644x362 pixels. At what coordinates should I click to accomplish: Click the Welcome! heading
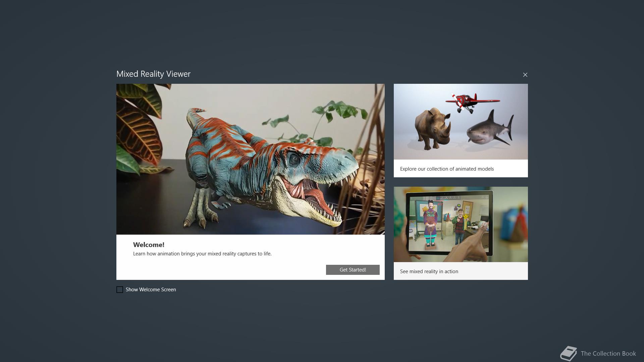(149, 245)
